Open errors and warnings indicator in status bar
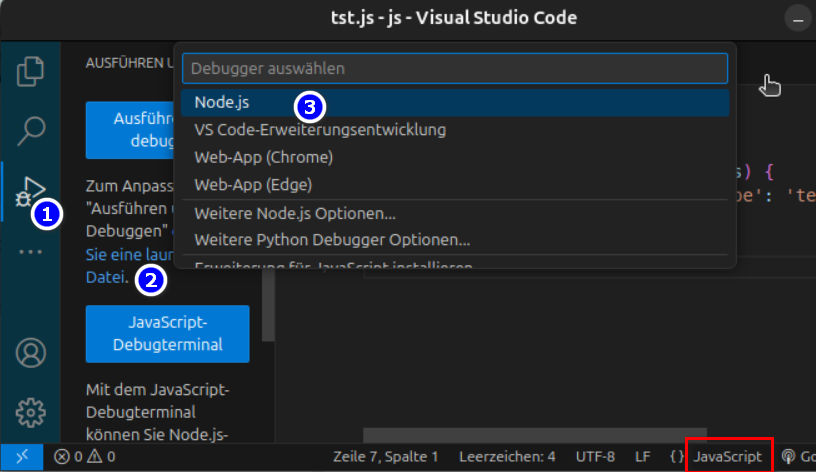 (85, 457)
